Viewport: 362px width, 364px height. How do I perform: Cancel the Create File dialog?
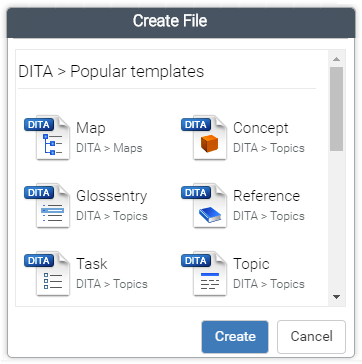pyautogui.click(x=311, y=337)
